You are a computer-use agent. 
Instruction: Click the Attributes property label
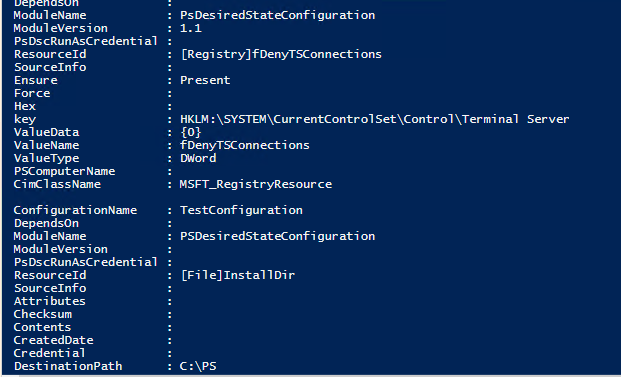point(50,301)
